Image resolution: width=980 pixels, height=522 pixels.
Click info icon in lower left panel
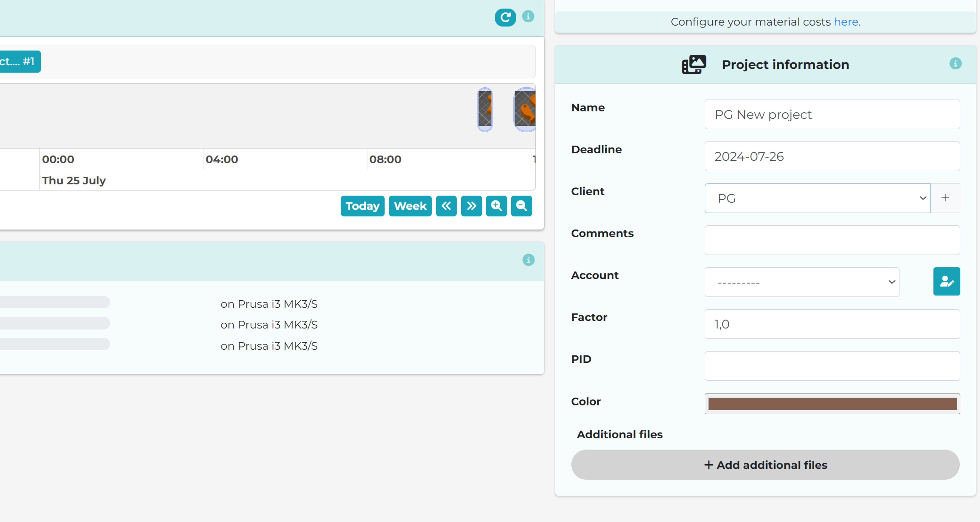tap(529, 260)
